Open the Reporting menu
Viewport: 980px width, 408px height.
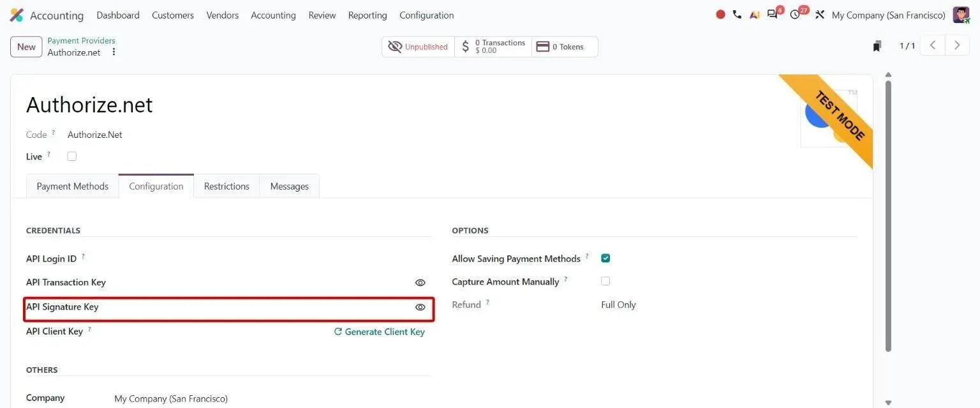pos(367,15)
